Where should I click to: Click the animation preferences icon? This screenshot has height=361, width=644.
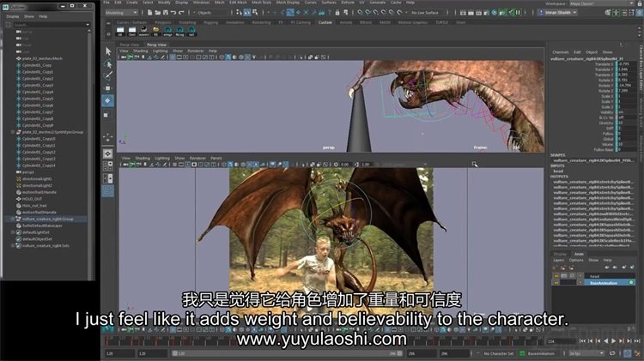coord(638,353)
